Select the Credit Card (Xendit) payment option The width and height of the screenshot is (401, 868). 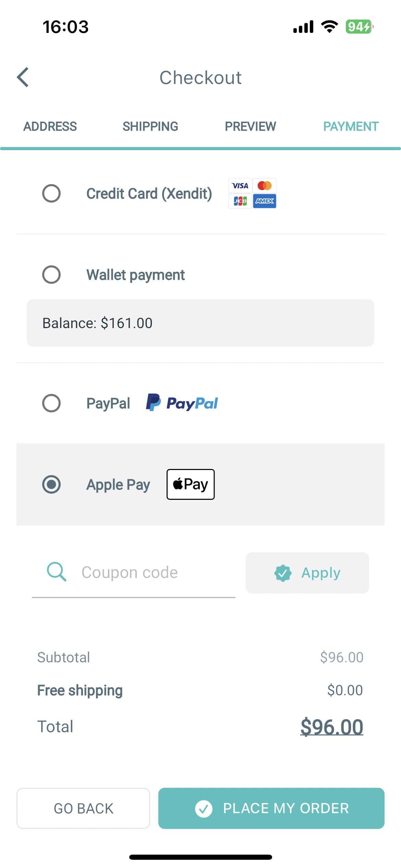coord(51,193)
